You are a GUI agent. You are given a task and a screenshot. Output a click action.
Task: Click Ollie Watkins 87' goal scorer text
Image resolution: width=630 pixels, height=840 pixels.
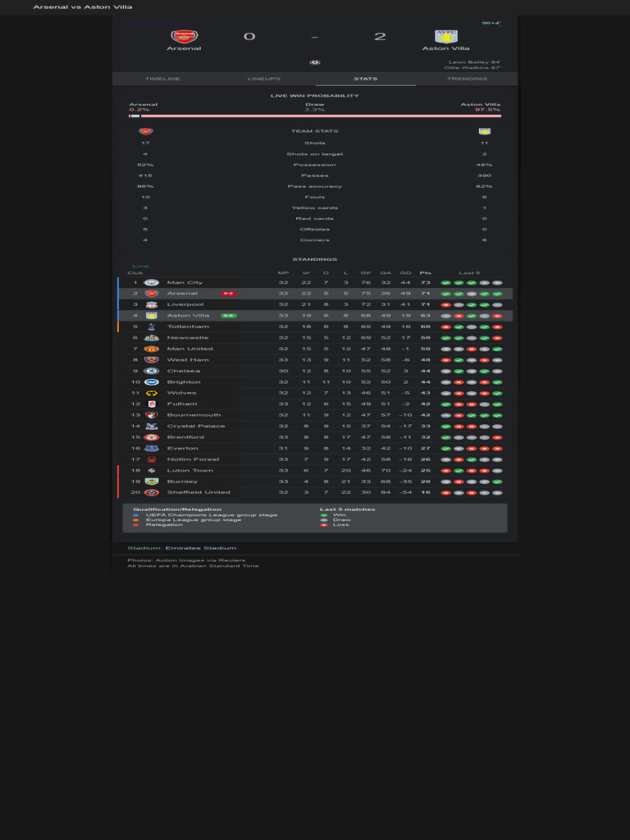pyautogui.click(x=473, y=68)
